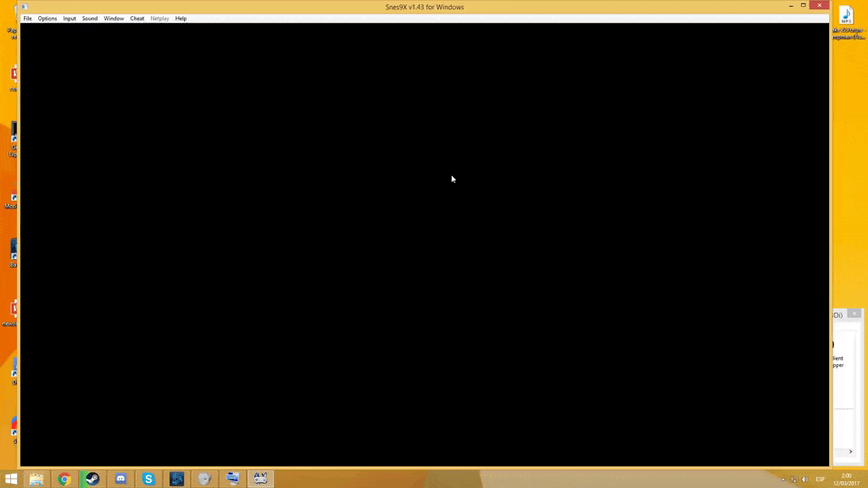868x488 pixels.
Task: Open the Input menu
Action: click(70, 18)
